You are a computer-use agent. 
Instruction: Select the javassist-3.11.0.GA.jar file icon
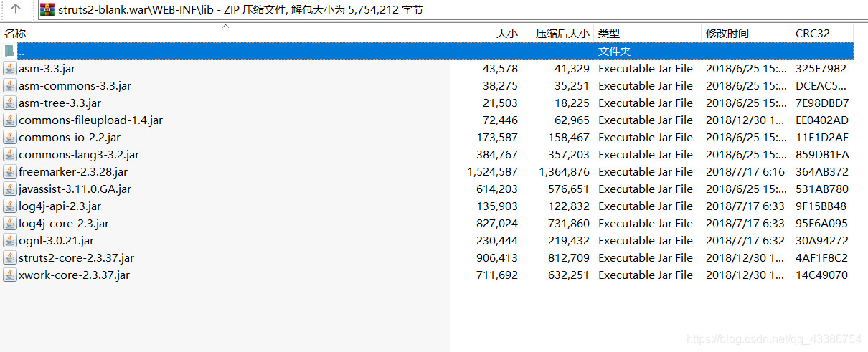(10, 189)
